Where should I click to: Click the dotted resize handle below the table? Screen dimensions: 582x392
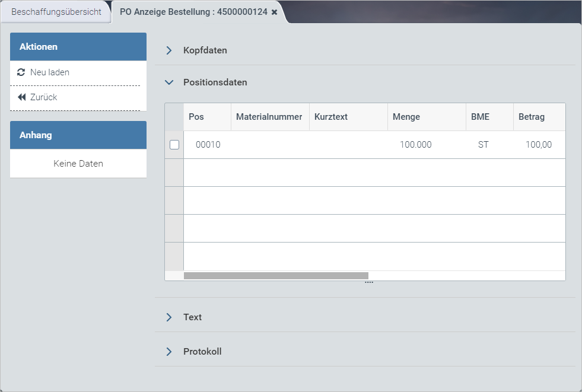click(x=368, y=283)
